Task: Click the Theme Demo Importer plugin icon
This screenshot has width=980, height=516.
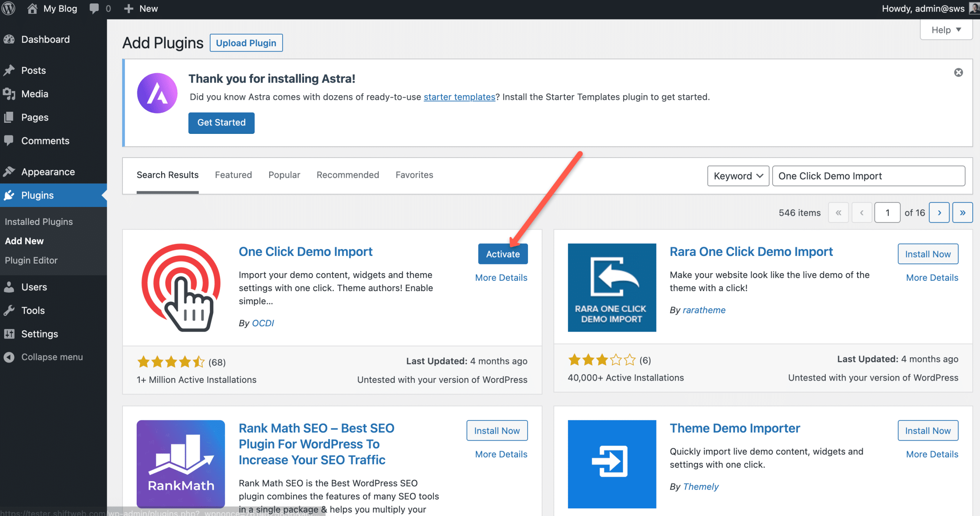Action: coord(612,464)
